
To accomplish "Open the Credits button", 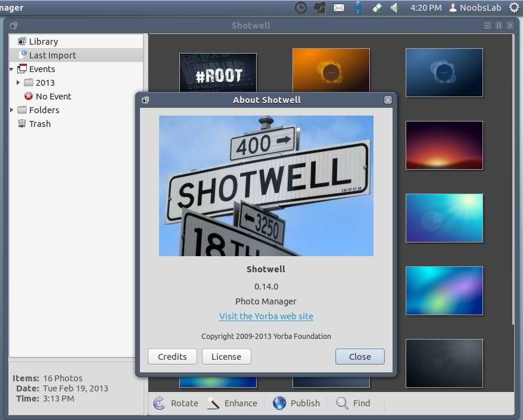I will (x=172, y=357).
